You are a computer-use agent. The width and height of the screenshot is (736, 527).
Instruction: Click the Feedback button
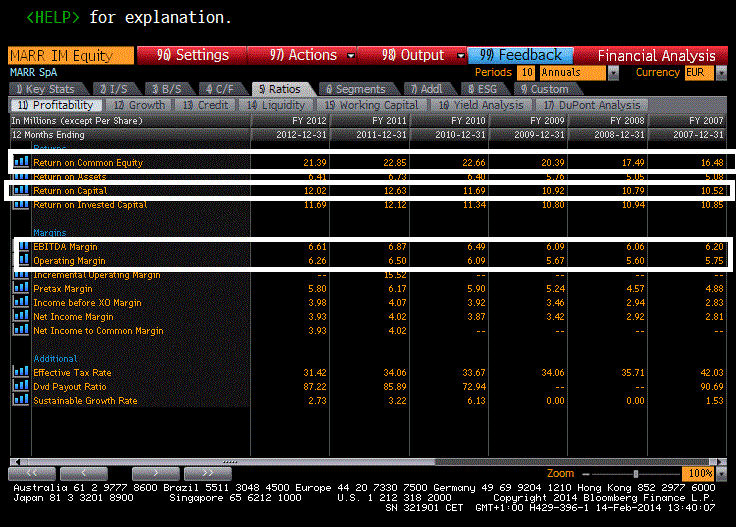click(521, 55)
